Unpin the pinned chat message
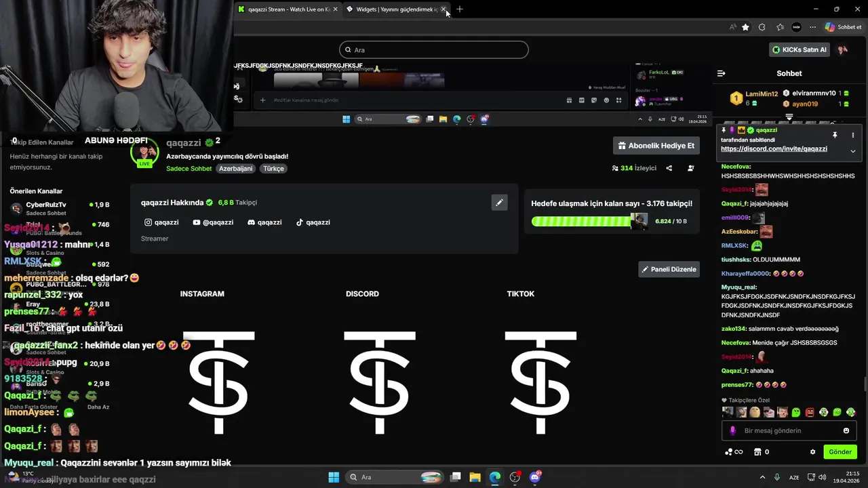This screenshot has width=868, height=488. [835, 136]
